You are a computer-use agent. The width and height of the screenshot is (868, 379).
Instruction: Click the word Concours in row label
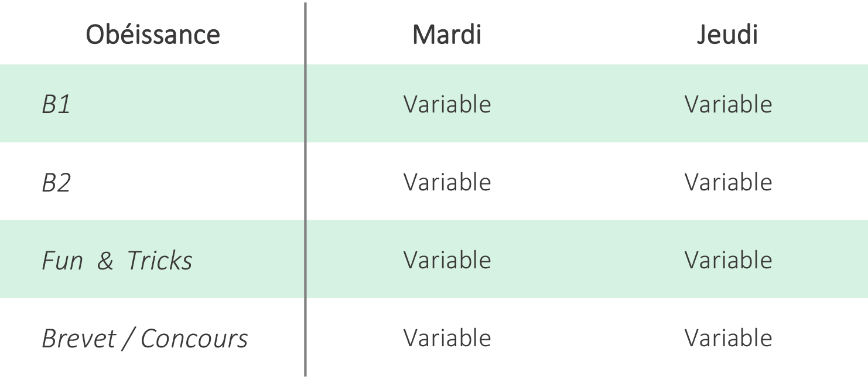(194, 339)
